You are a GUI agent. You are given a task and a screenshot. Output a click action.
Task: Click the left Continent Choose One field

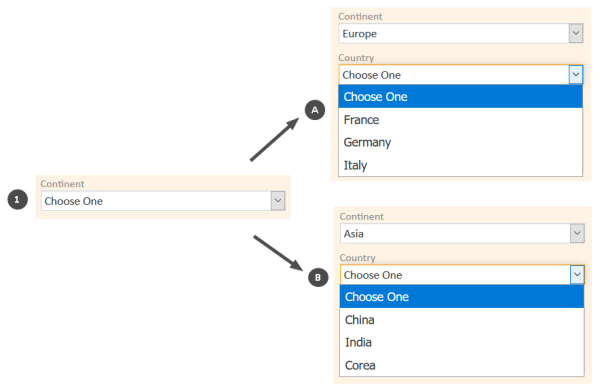163,201
